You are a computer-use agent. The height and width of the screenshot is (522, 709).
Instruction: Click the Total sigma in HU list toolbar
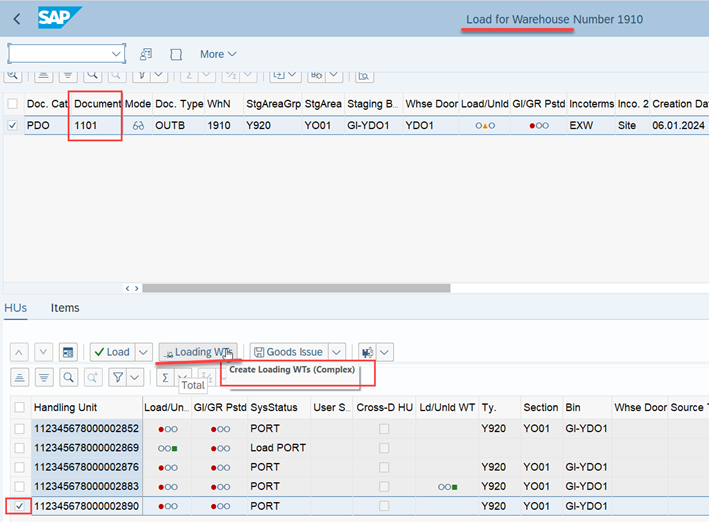(x=165, y=377)
